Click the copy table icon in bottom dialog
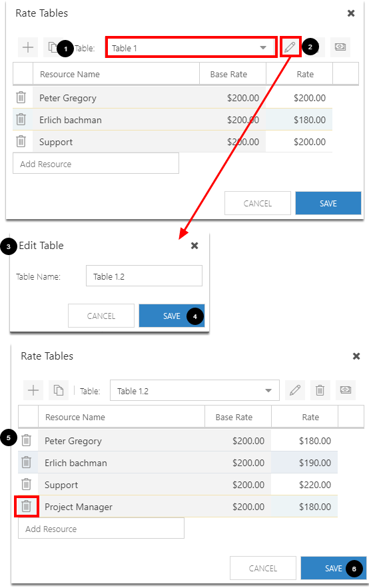369x588 pixels. [x=59, y=390]
